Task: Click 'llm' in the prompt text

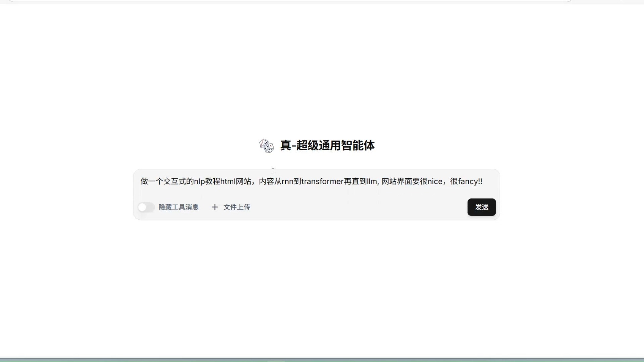Action: (372, 181)
